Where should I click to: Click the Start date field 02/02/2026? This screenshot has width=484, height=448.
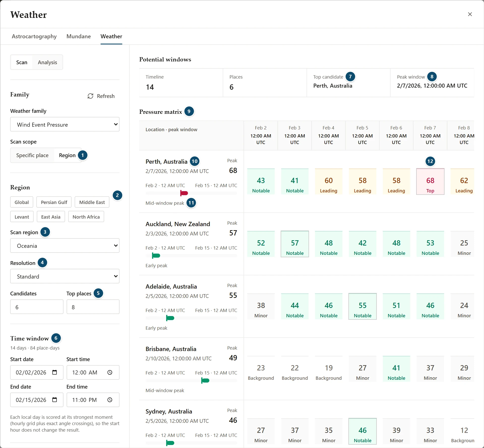[x=37, y=372]
